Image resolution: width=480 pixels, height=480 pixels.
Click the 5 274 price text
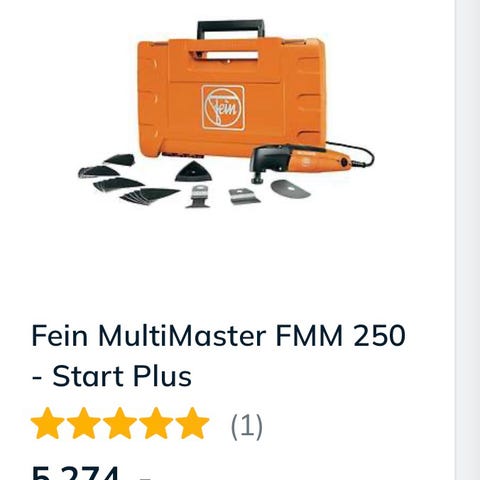[x=76, y=473]
